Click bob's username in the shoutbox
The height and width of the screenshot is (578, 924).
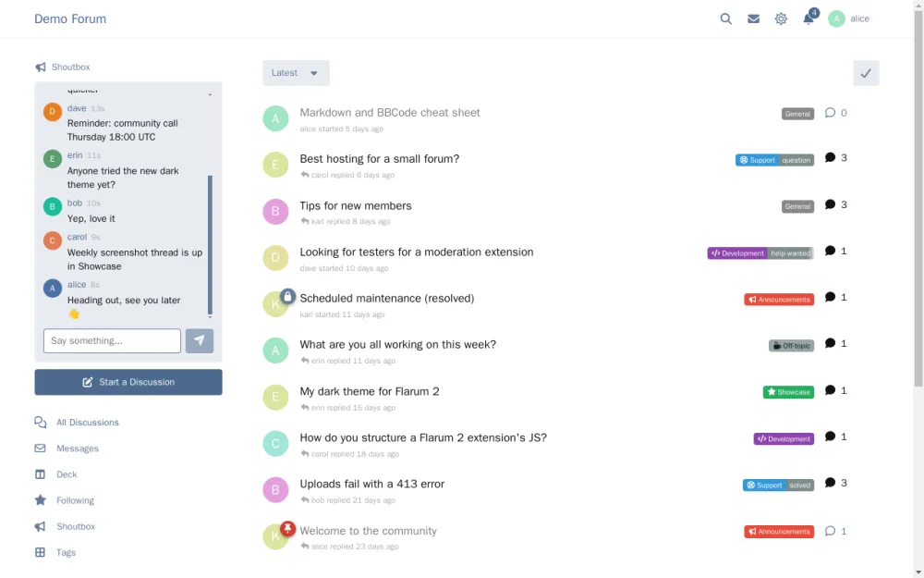coord(75,203)
